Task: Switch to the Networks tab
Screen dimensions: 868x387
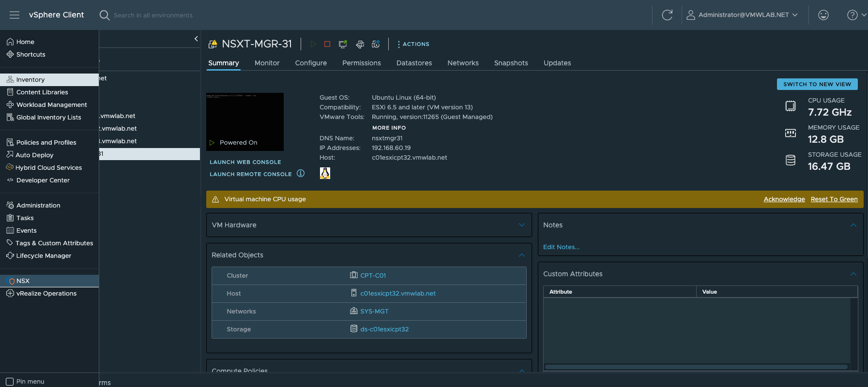Action: pos(463,63)
